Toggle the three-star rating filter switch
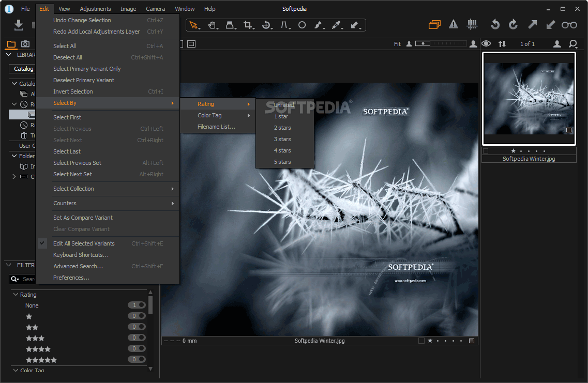588x383 pixels. click(x=137, y=338)
